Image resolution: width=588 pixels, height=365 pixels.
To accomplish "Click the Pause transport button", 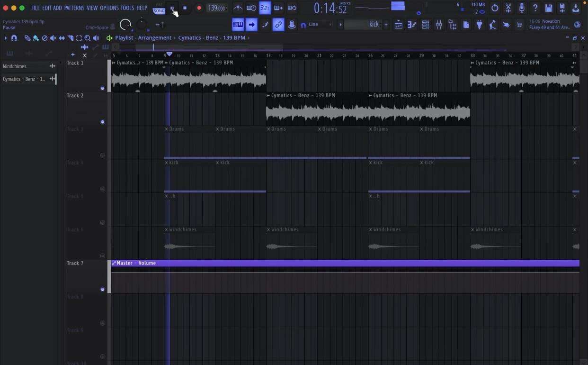I will (172, 8).
